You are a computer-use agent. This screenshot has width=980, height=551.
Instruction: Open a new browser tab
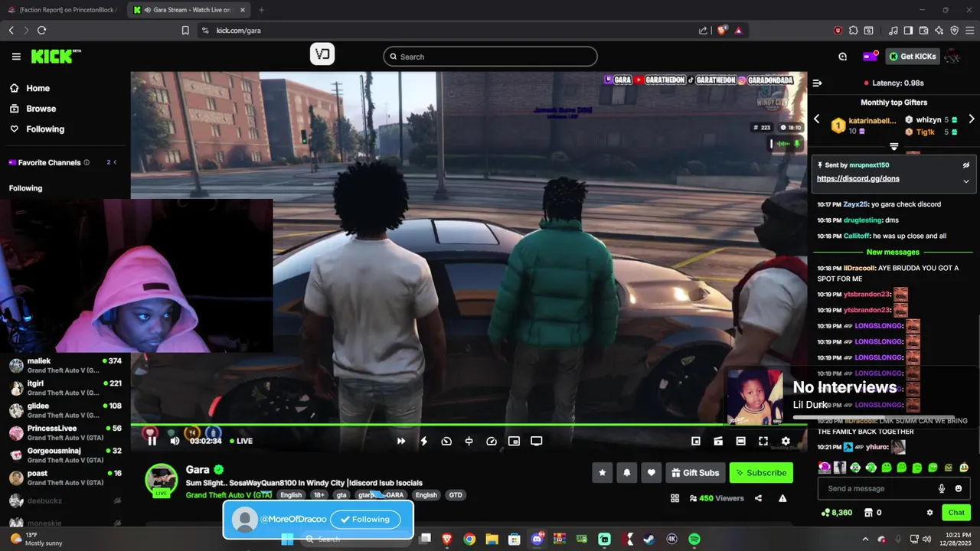(x=261, y=10)
